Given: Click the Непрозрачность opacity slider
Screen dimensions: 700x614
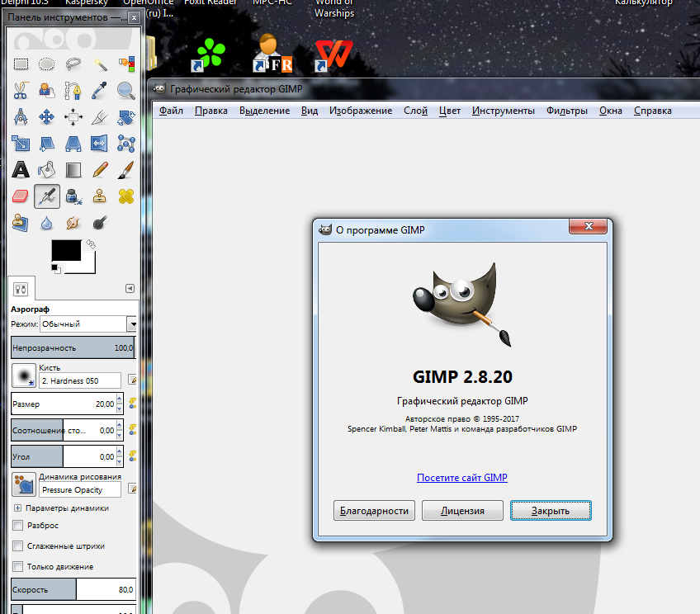Looking at the screenshot, I should pos(73,347).
